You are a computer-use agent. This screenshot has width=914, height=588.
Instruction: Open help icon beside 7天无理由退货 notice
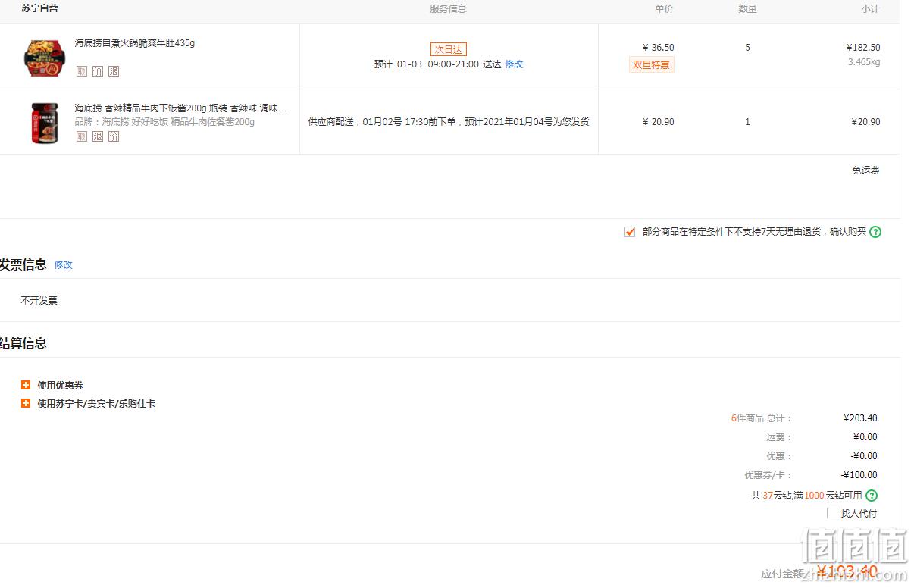(875, 232)
